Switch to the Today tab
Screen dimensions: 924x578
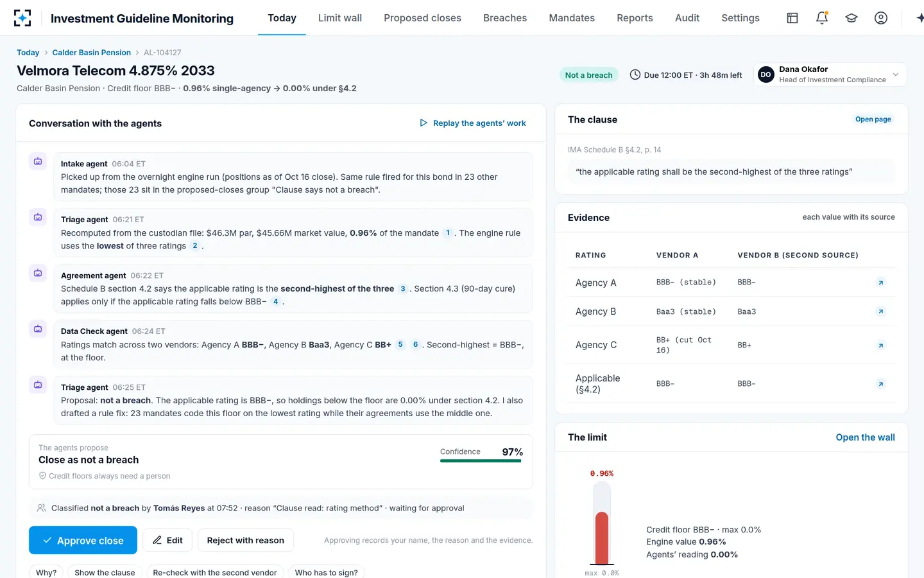tap(282, 18)
